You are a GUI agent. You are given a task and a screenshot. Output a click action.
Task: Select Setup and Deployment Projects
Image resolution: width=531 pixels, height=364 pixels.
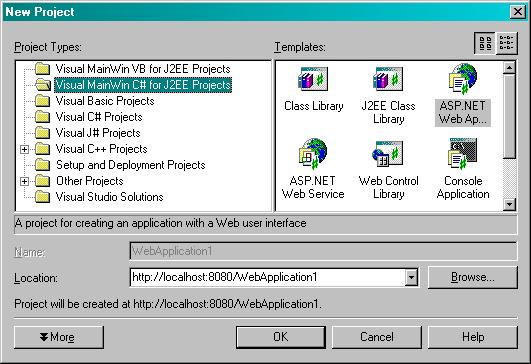pyautogui.click(x=131, y=165)
